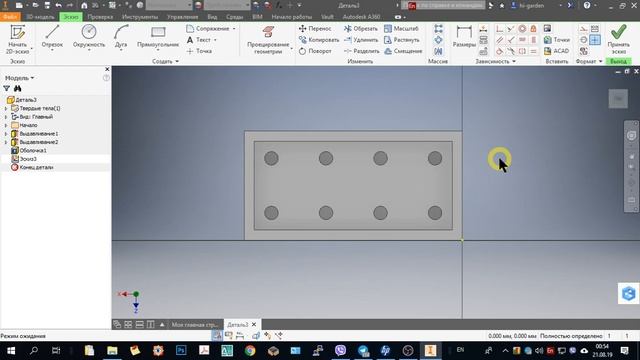Viewport: 640px width, 360px height.
Task: Select the Масштаб scale tool
Action: tap(401, 29)
